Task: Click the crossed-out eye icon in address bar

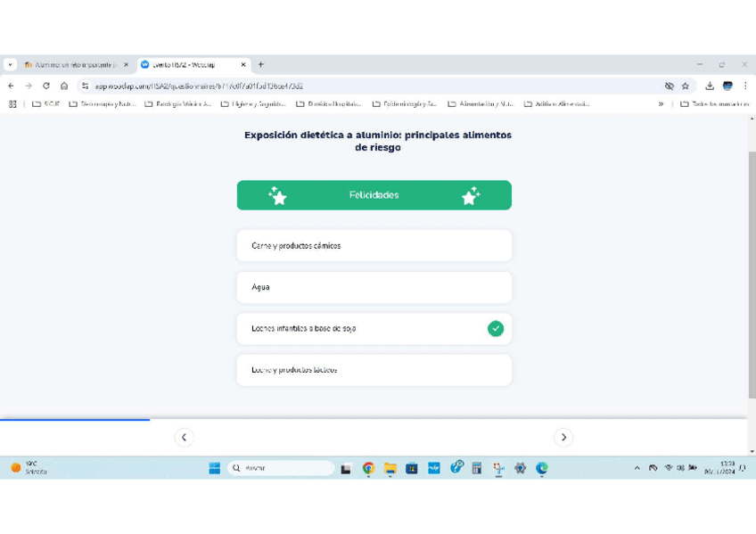Action: click(x=670, y=86)
